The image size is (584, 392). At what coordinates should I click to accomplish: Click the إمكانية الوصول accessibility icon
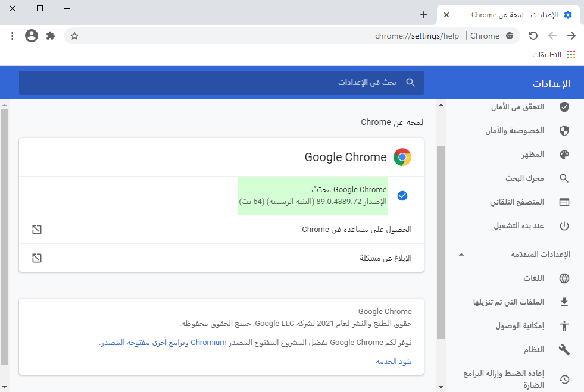pyautogui.click(x=564, y=326)
